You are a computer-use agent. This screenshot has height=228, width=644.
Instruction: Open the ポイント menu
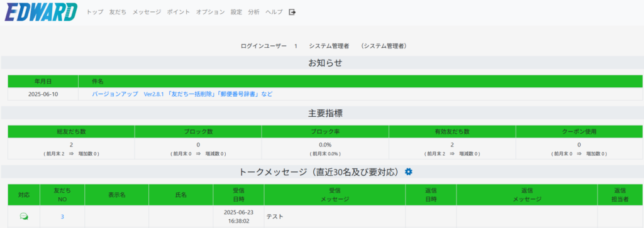(x=178, y=12)
